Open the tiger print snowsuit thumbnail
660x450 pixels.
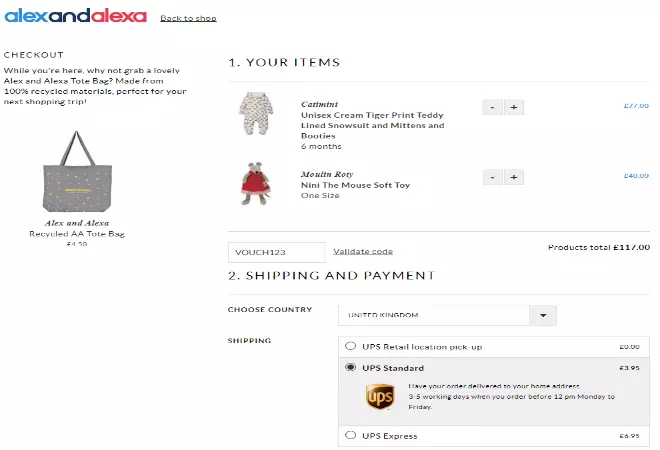coord(254,115)
